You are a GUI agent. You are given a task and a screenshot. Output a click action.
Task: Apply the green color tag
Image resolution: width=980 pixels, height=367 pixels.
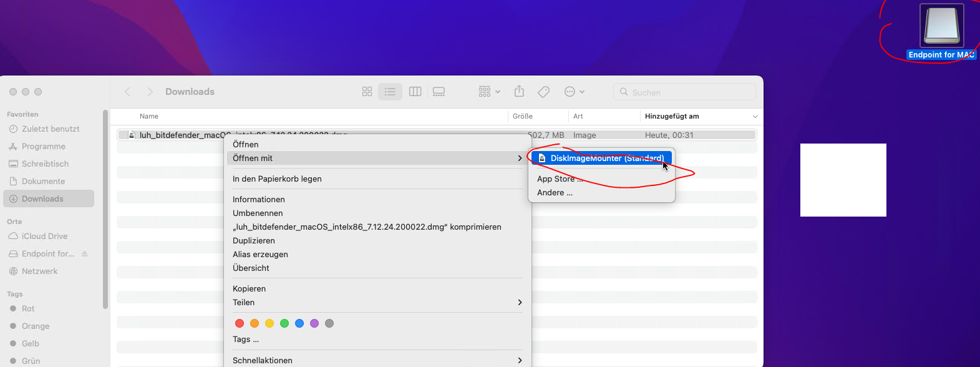tap(284, 323)
